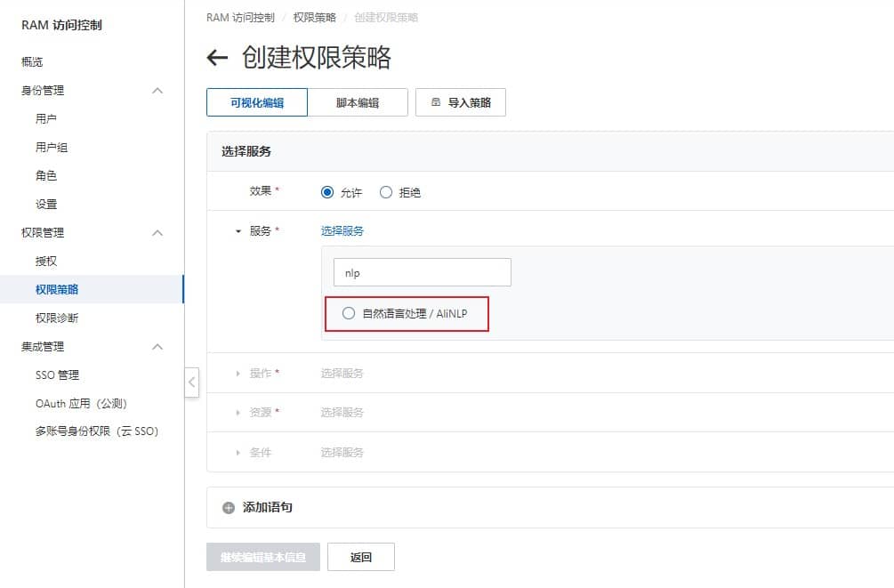Screen dimensions: 894x588
Task: Collapse the 服务 row triangle
Action: pyautogui.click(x=238, y=231)
